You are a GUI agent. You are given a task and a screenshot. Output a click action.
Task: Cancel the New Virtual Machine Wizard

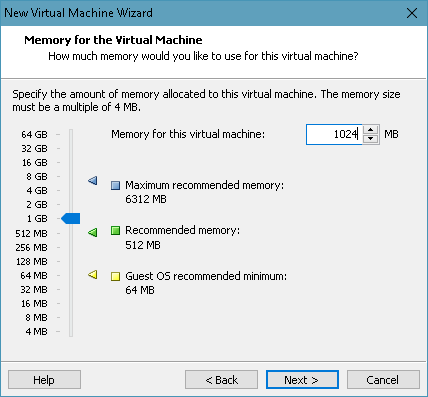point(383,380)
